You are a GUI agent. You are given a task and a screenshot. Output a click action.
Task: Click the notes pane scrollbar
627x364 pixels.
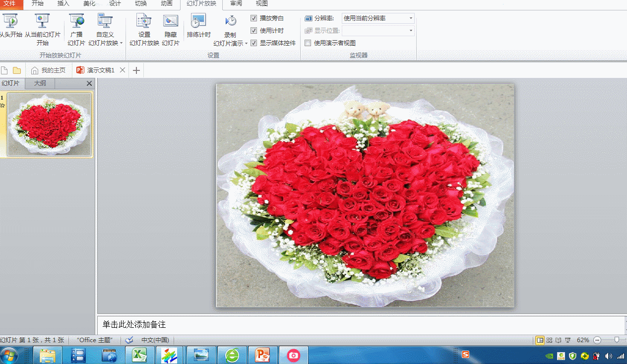tap(625, 325)
